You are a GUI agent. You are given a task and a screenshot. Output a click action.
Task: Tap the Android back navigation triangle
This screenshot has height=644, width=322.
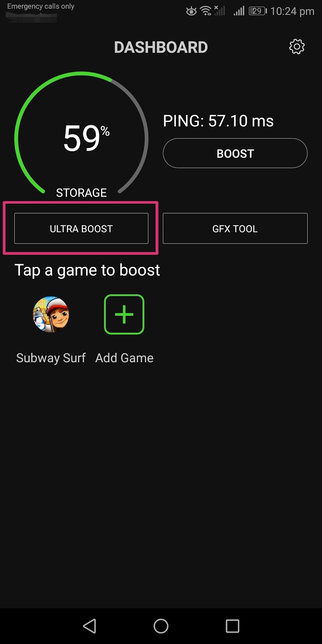coord(89,626)
